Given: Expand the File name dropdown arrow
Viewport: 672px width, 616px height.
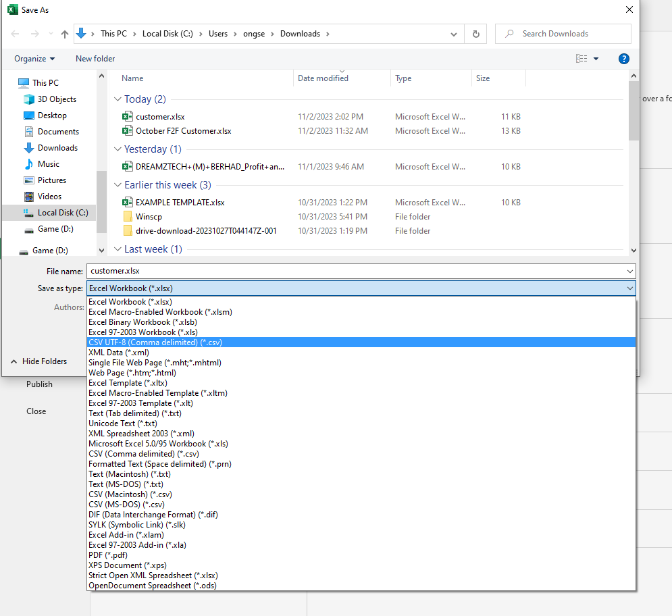Looking at the screenshot, I should point(629,272).
